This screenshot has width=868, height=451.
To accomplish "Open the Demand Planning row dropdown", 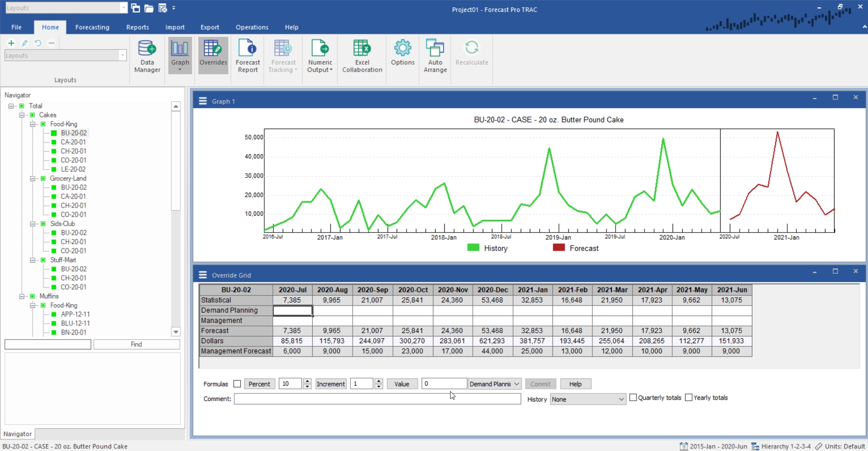I will coord(495,384).
